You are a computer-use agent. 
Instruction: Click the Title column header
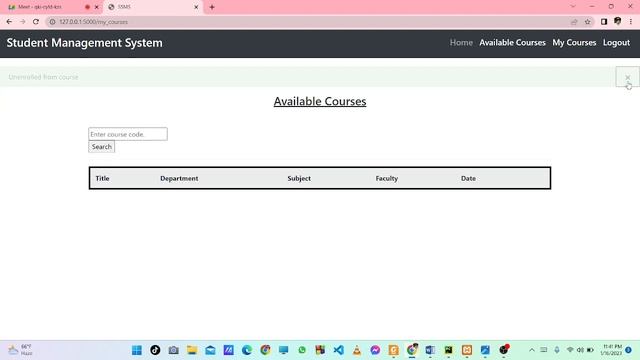coord(102,178)
